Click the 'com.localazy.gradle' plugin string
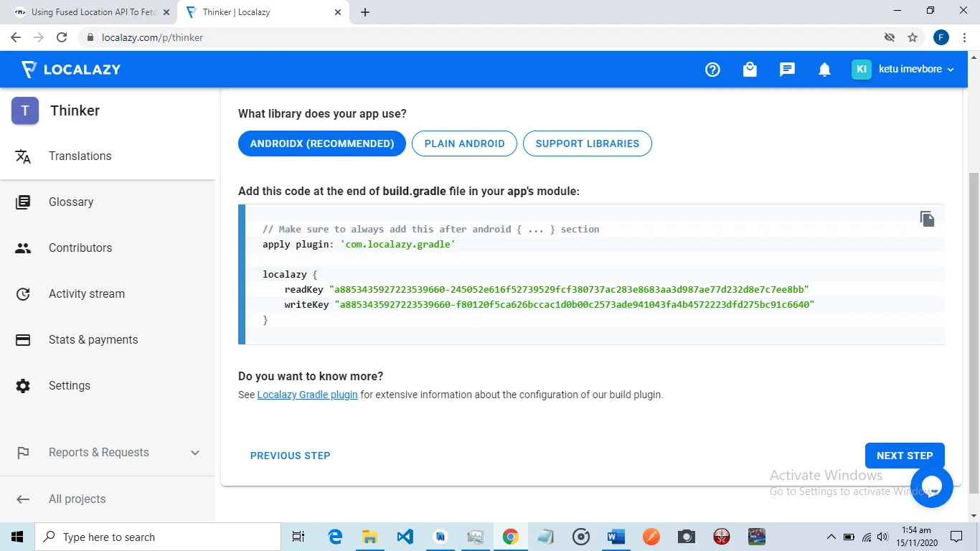Image resolution: width=980 pixels, height=551 pixels. coord(398,245)
